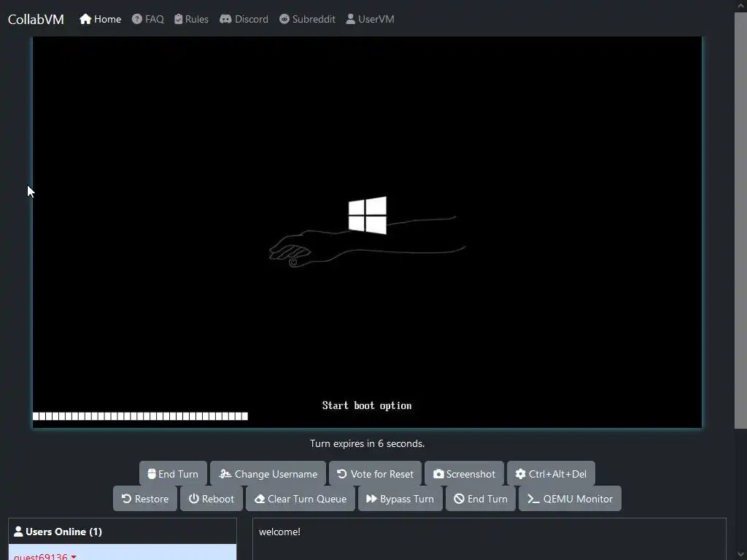Click the Windows logo in the VM display

click(x=368, y=215)
